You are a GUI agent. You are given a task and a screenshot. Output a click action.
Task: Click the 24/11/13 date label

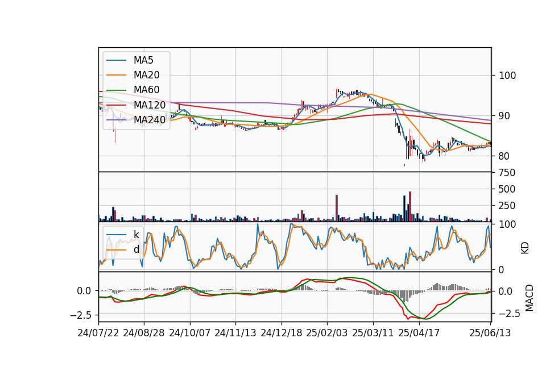click(x=235, y=333)
